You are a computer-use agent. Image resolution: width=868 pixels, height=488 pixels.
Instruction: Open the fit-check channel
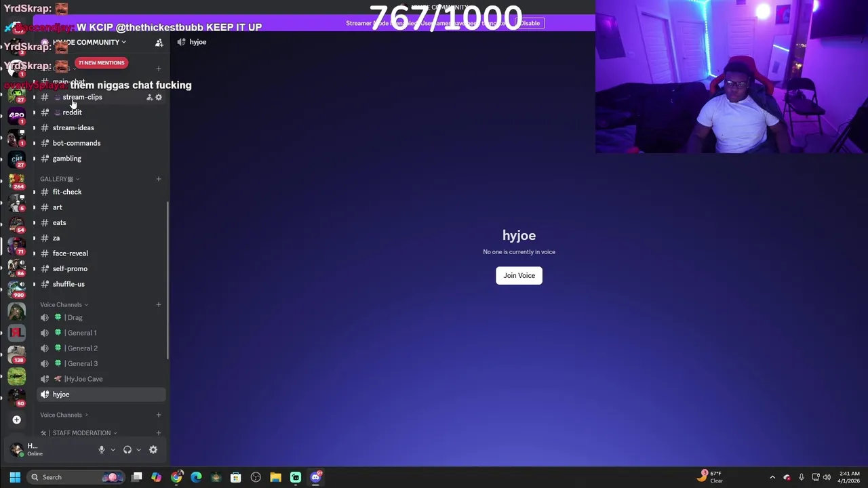(x=100, y=192)
